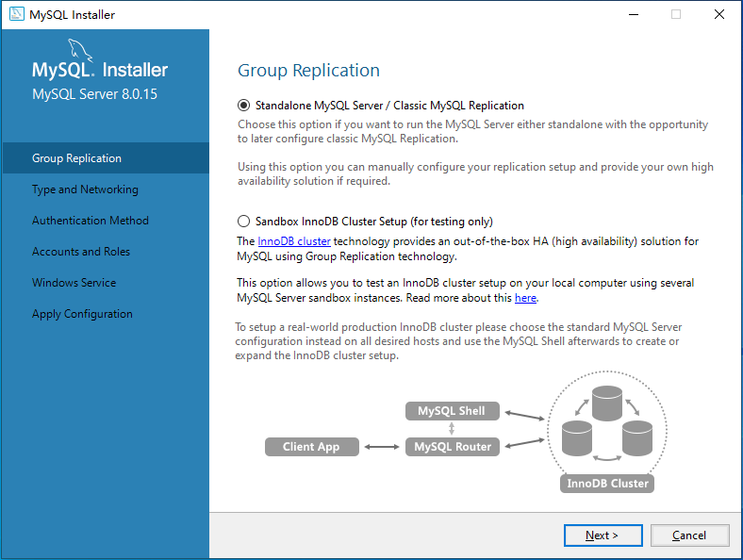Select Standalone MySQL Server radio button
This screenshot has height=560, width=743.
pos(243,106)
